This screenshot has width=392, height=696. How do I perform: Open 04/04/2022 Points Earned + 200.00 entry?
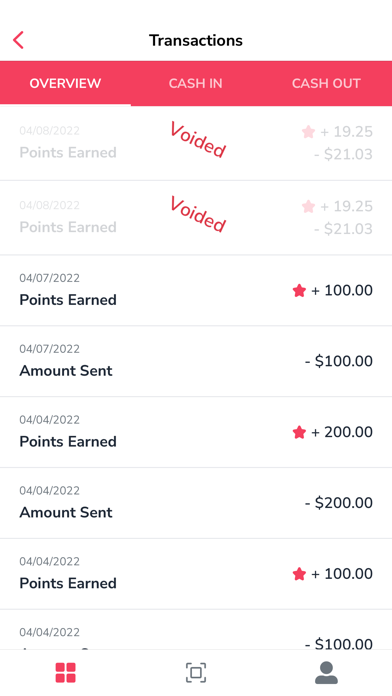(196, 432)
